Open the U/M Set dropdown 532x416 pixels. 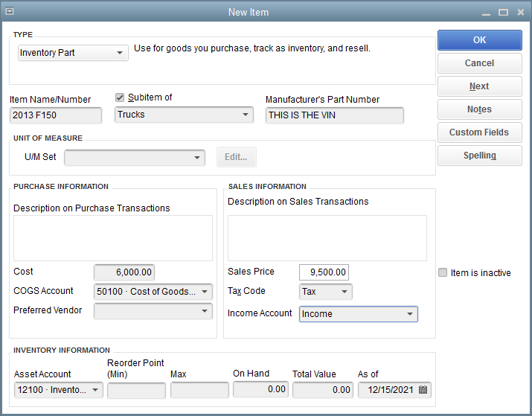point(198,158)
